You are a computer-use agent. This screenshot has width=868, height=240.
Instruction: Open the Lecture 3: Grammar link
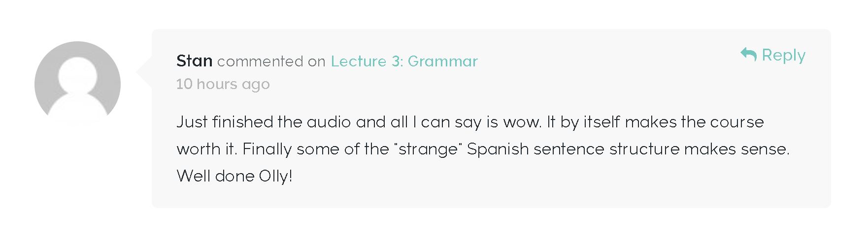pyautogui.click(x=404, y=61)
